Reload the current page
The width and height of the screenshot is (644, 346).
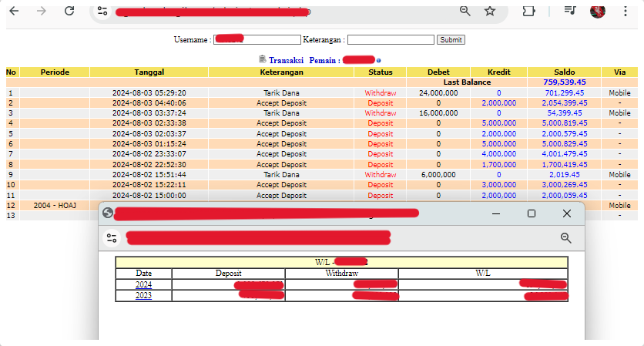[x=69, y=11]
